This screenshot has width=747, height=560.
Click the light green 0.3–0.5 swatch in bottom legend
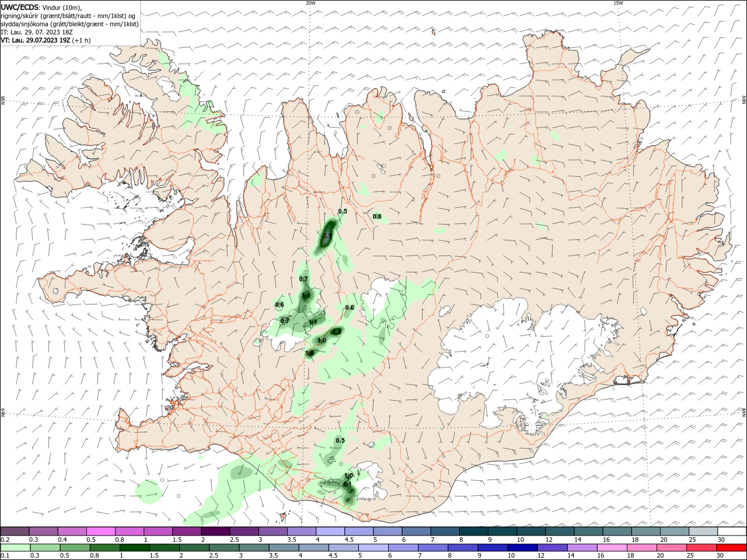coord(44,548)
